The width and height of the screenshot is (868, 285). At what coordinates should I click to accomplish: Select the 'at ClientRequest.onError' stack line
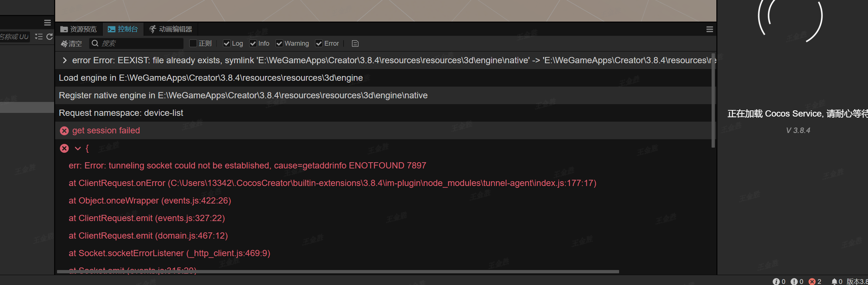[x=333, y=183]
